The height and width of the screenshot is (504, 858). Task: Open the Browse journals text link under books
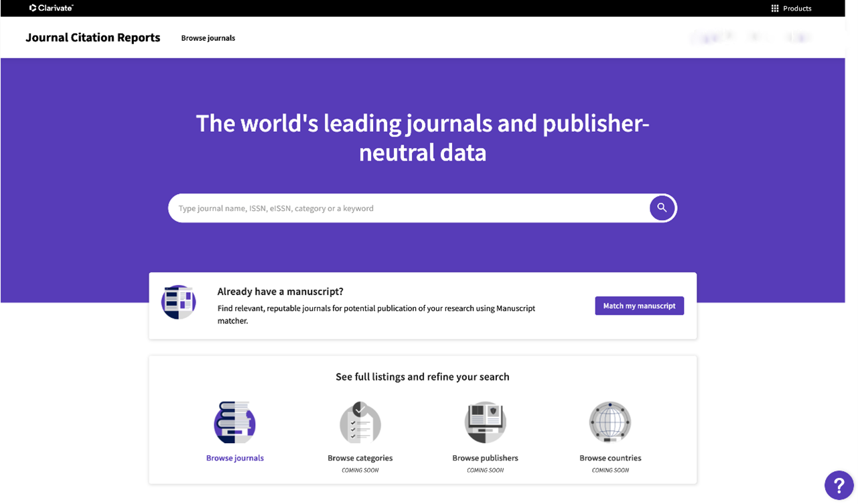point(234,458)
